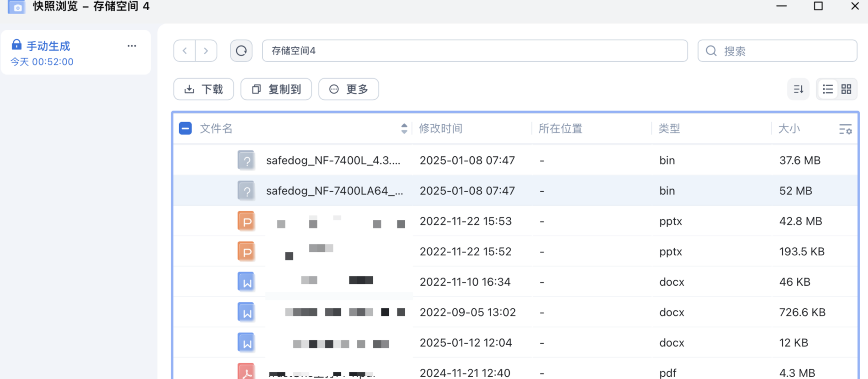Screen dimensions: 868x379
Task: Select the 手动生成 snapshot entry
Action: pyautogui.click(x=48, y=46)
